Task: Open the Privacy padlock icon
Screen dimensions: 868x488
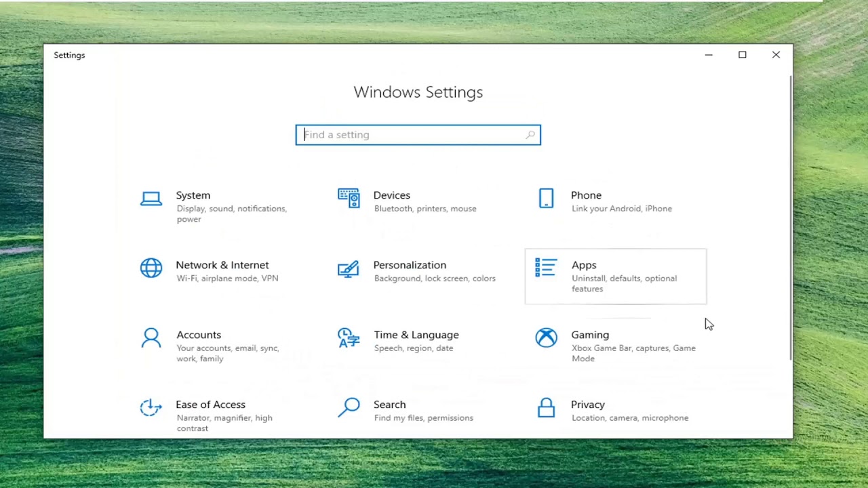Action: (x=546, y=407)
